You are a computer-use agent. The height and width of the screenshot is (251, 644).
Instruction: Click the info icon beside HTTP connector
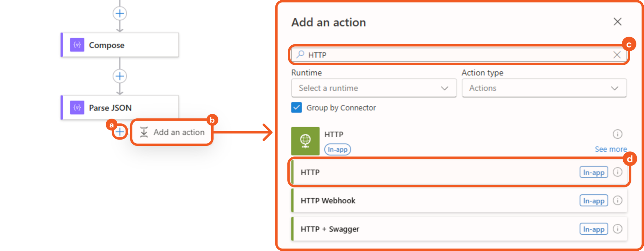(617, 134)
